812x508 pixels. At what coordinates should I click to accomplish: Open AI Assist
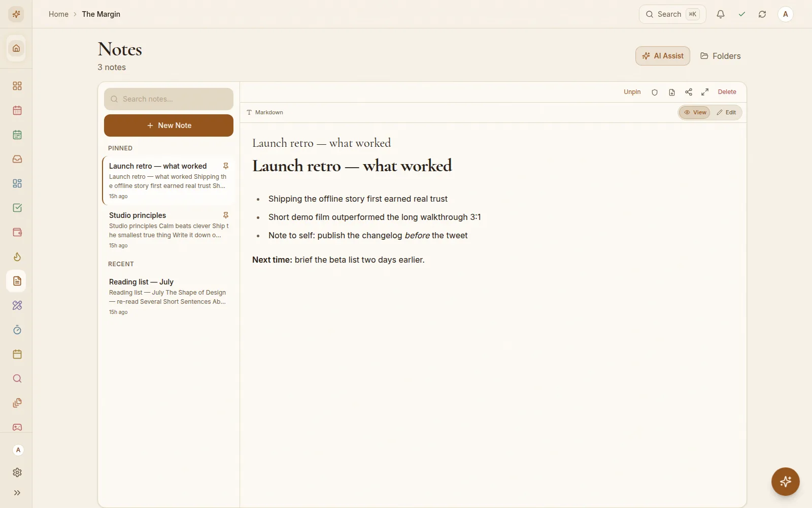(x=663, y=56)
